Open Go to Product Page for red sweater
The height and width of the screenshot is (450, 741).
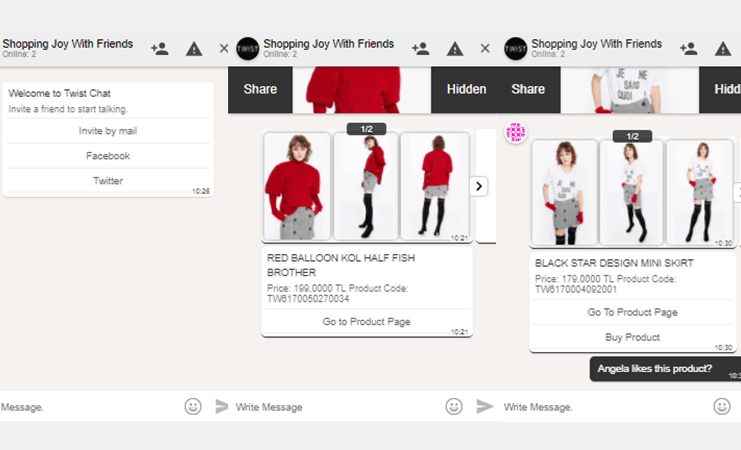point(366,322)
